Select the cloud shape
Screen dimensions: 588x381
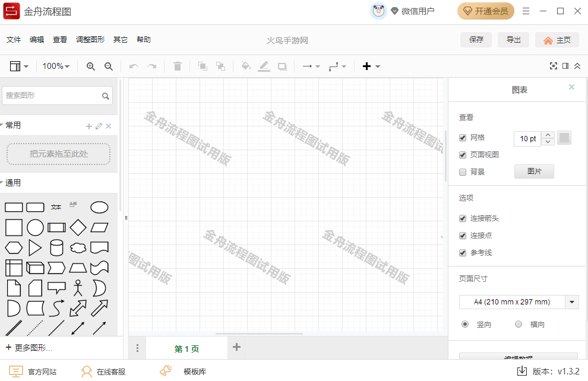coord(78,247)
